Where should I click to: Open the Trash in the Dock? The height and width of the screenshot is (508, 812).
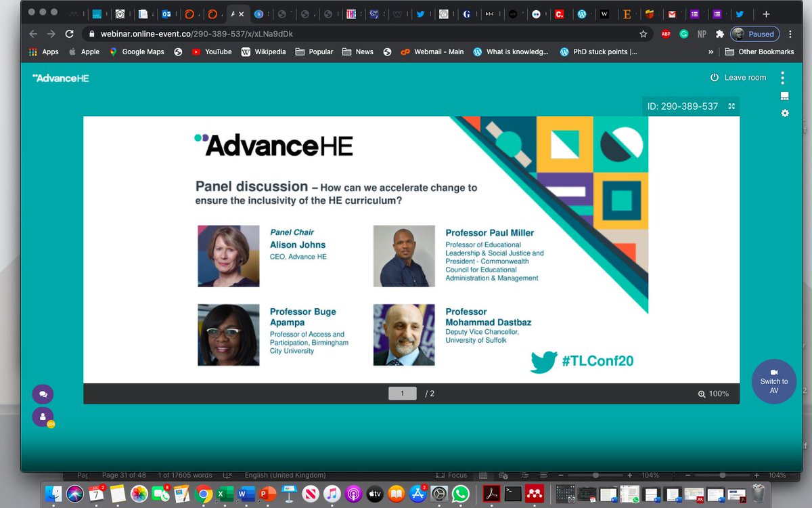coord(759,494)
